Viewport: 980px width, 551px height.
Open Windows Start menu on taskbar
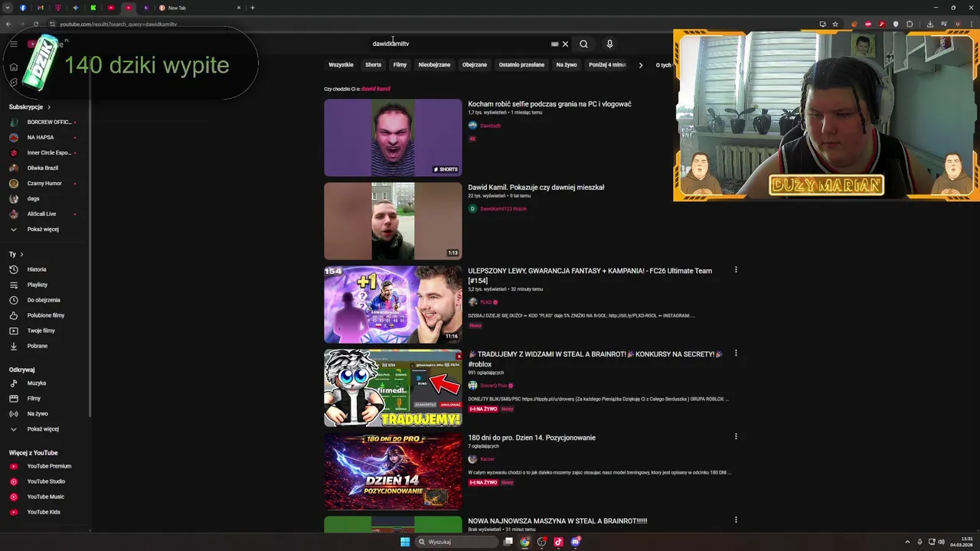tap(405, 542)
